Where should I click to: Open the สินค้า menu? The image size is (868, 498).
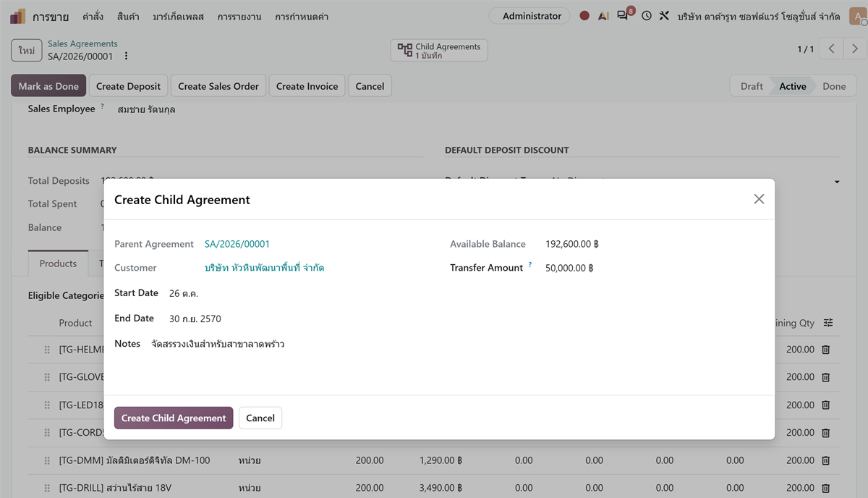[x=127, y=16]
